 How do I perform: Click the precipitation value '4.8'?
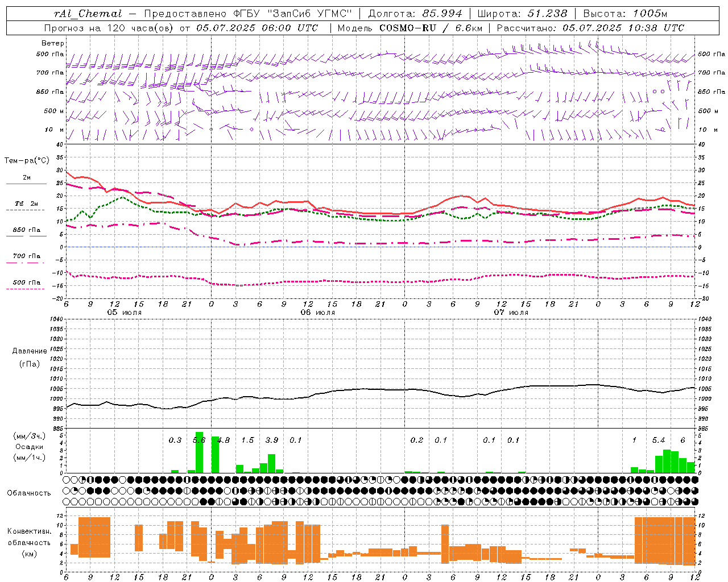224,440
